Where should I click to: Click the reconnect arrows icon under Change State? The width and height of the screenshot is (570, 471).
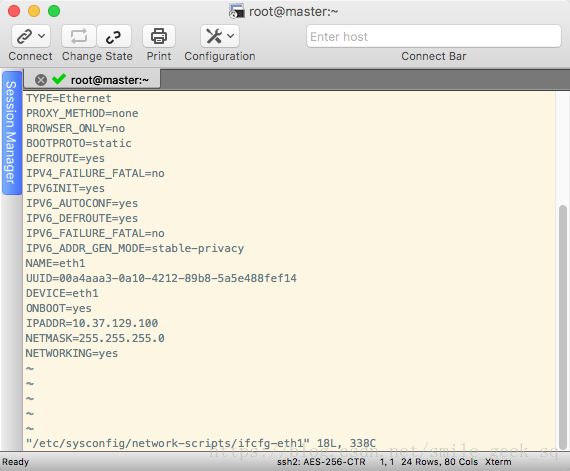point(79,36)
